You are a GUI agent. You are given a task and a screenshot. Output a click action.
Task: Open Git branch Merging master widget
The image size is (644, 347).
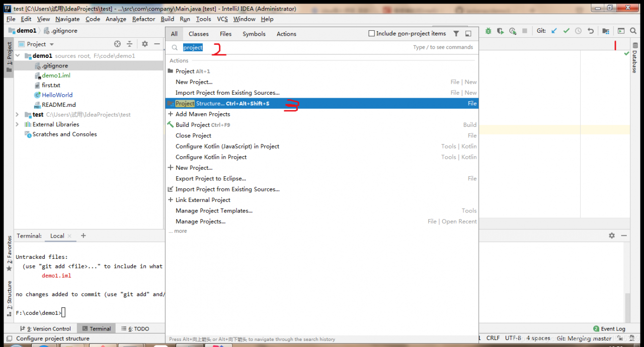pyautogui.click(x=584, y=338)
